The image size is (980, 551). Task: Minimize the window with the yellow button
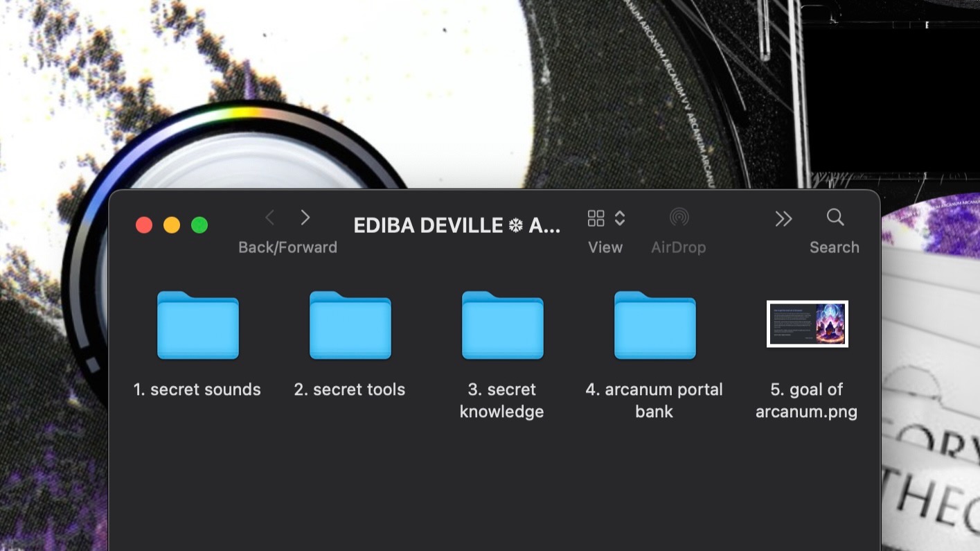pos(172,225)
